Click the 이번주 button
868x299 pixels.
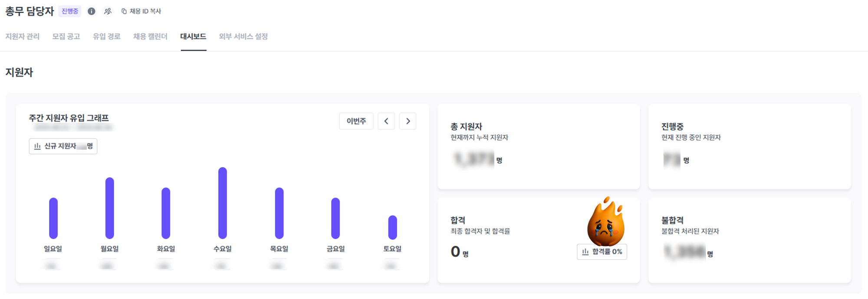coord(356,121)
